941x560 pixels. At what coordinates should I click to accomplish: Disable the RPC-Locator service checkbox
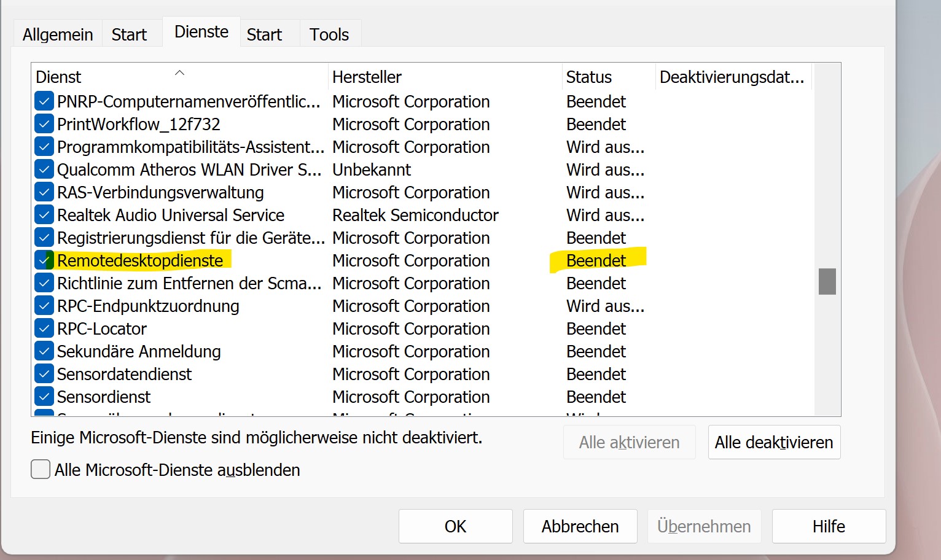click(x=44, y=329)
